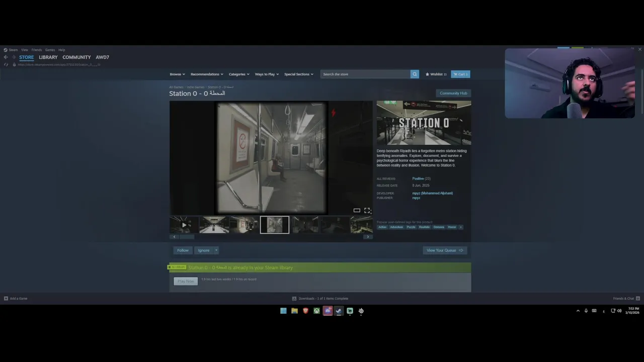644x362 pixels.
Task: Click the padlock icon by the URL
Action: tap(14, 64)
